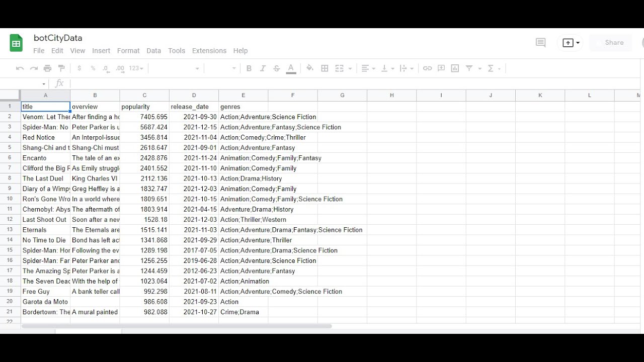Click the Share button
This screenshot has height=362, width=644.
click(610, 43)
